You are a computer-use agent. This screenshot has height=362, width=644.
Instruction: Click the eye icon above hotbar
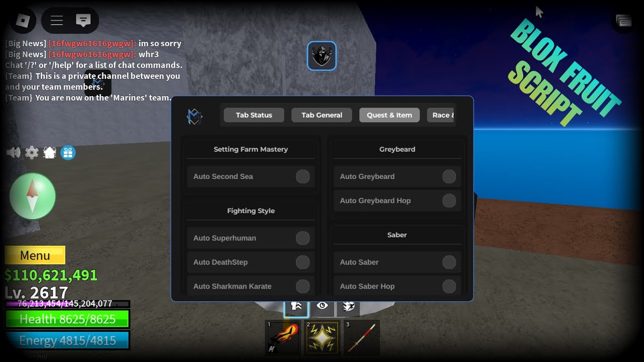(x=322, y=306)
